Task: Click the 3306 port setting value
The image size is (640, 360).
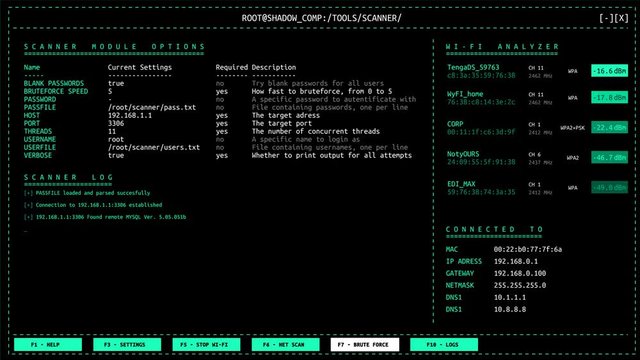Action: point(116,123)
